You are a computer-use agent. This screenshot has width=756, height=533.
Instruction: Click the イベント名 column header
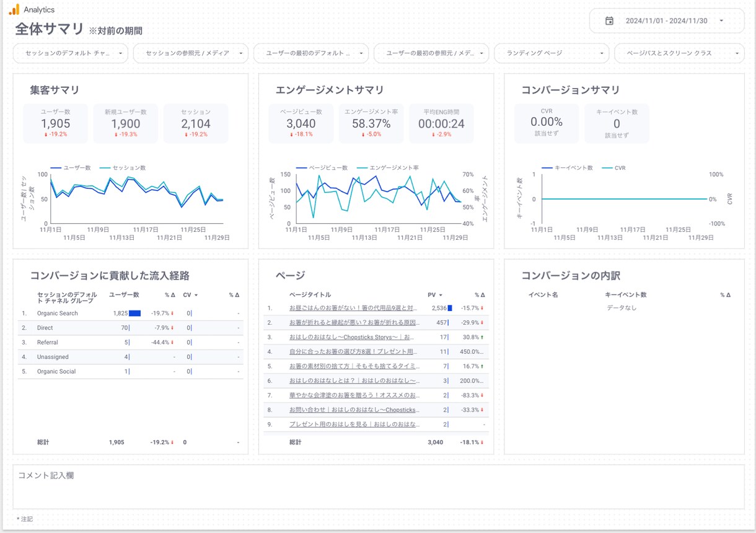click(x=543, y=295)
